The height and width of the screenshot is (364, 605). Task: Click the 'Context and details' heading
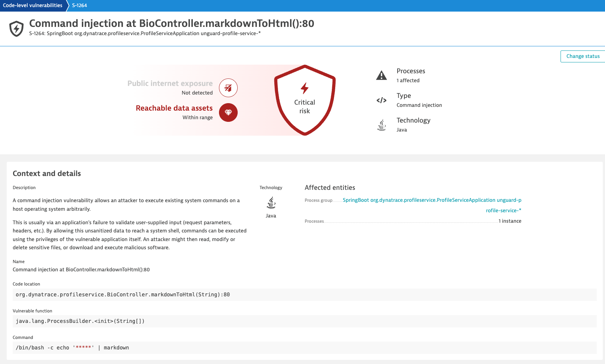pyautogui.click(x=47, y=173)
